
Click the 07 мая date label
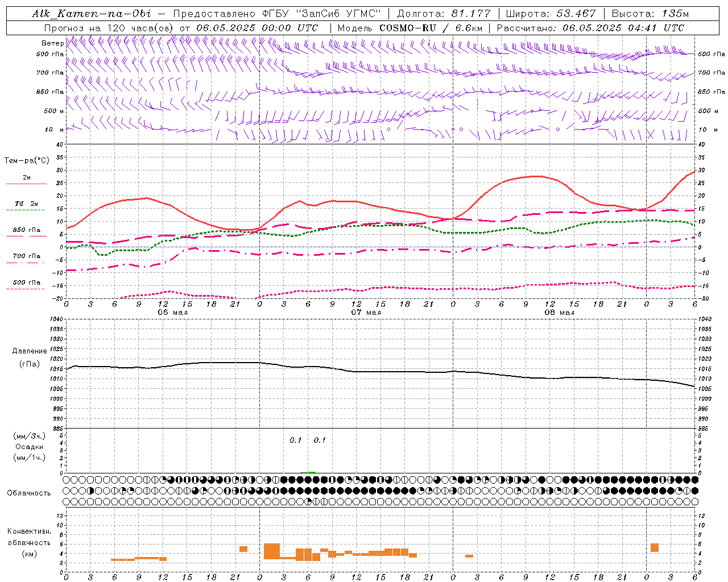click(366, 313)
